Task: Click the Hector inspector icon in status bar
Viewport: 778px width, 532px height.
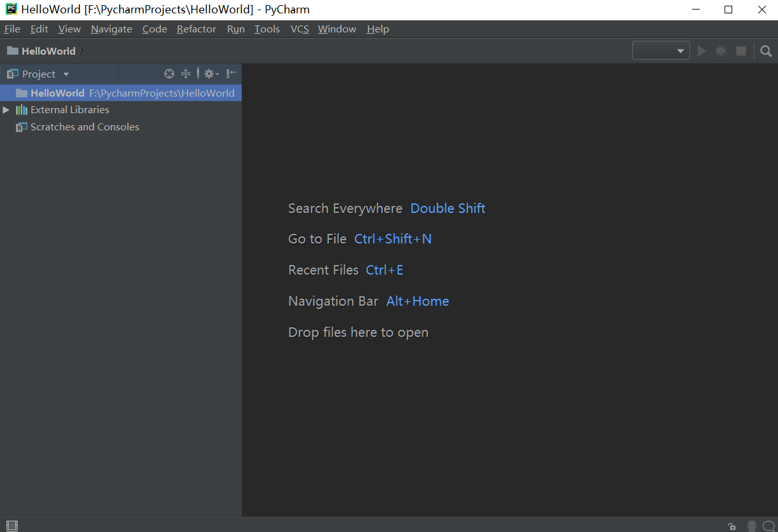Action: (751, 526)
